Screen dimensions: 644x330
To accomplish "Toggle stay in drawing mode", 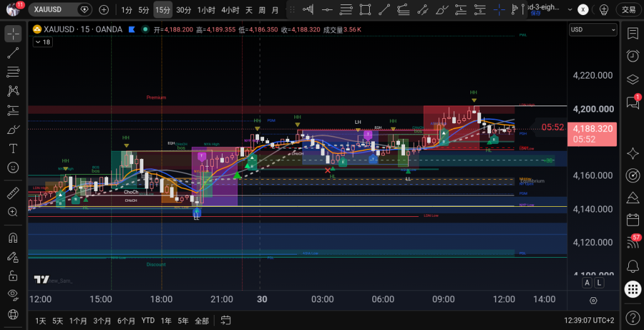I will point(13,257).
